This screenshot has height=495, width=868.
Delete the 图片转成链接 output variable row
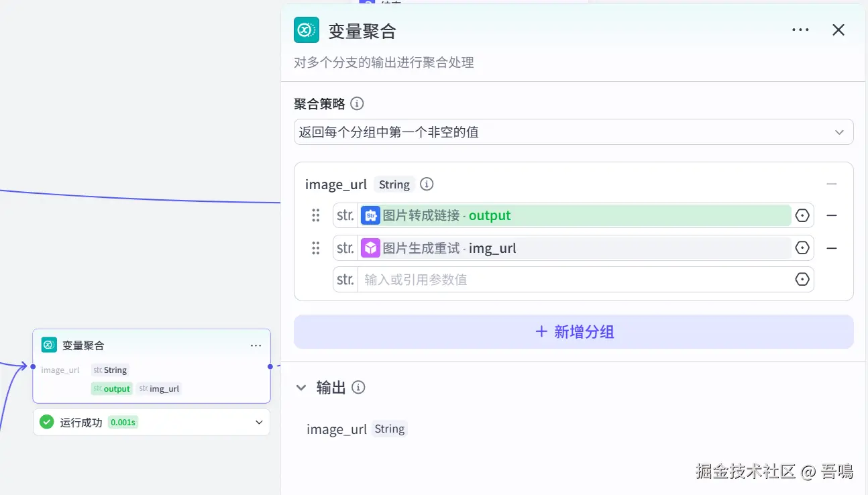tap(832, 215)
